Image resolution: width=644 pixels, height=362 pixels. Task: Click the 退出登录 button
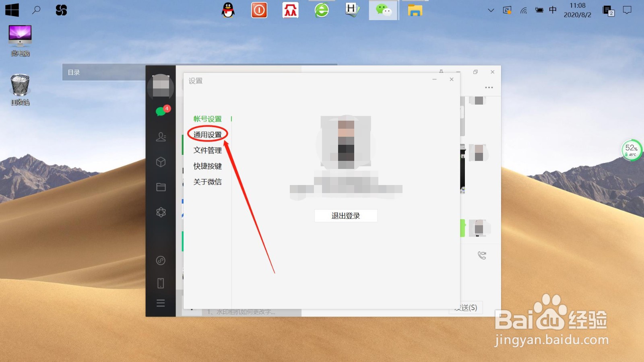click(x=346, y=216)
